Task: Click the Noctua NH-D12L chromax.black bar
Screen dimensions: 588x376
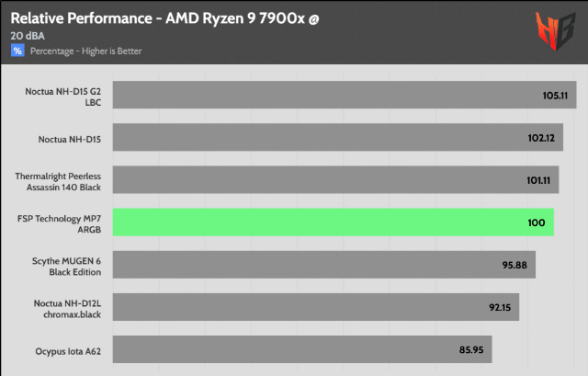Action: (x=316, y=307)
